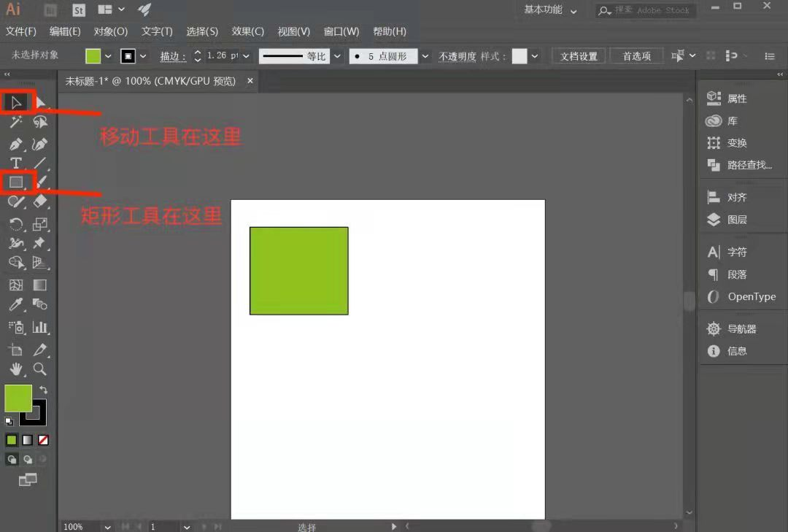Select the Line Segment tool
The image size is (788, 532).
pyautogui.click(x=40, y=163)
